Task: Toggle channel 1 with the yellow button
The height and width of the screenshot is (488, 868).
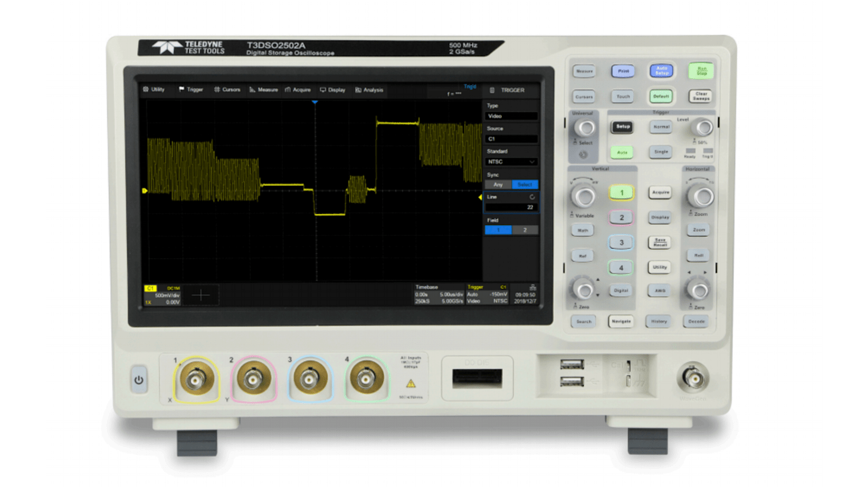Action: point(621,193)
